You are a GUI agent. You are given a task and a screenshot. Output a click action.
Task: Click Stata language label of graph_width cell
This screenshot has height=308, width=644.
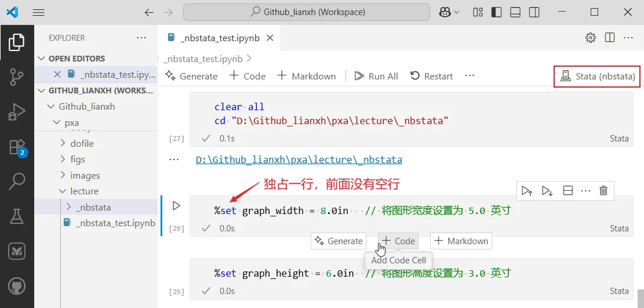(619, 228)
